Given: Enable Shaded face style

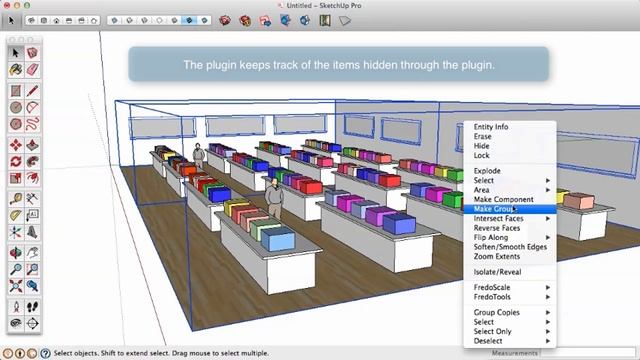Looking at the screenshot, I should pyautogui.click(x=174, y=20).
